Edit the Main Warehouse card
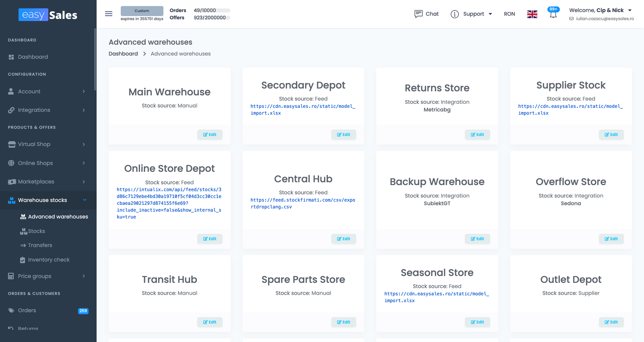The height and width of the screenshot is (342, 644). click(210, 134)
